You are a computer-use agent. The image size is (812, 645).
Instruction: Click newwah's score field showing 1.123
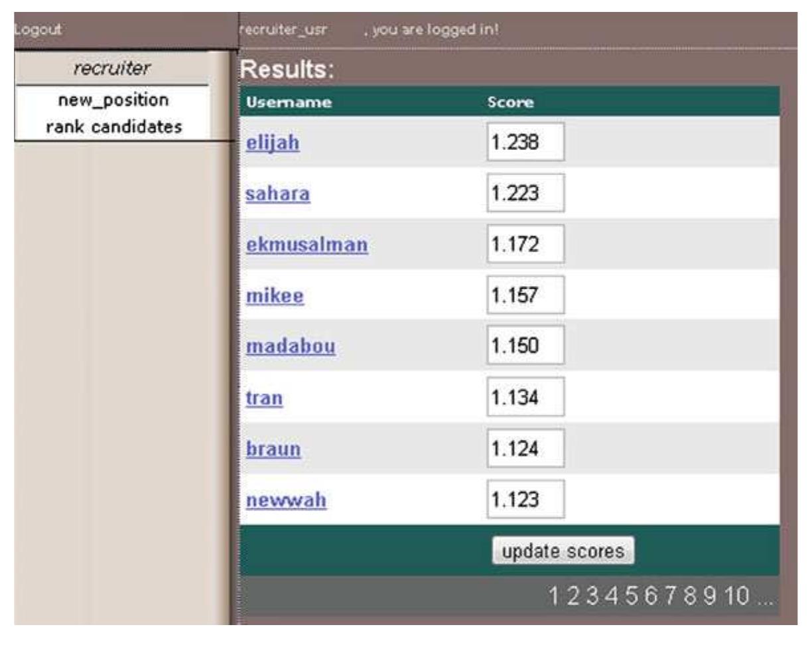point(525,499)
